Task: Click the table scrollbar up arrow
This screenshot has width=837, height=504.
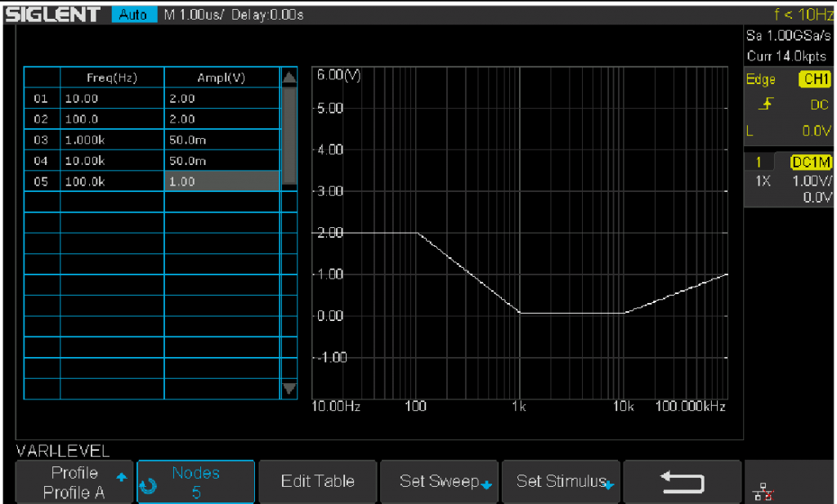Action: point(289,76)
